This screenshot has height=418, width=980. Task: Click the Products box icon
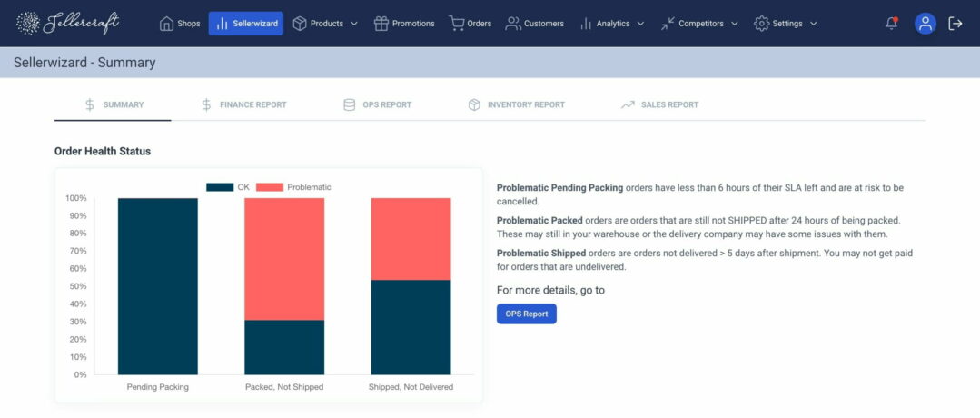tap(300, 24)
